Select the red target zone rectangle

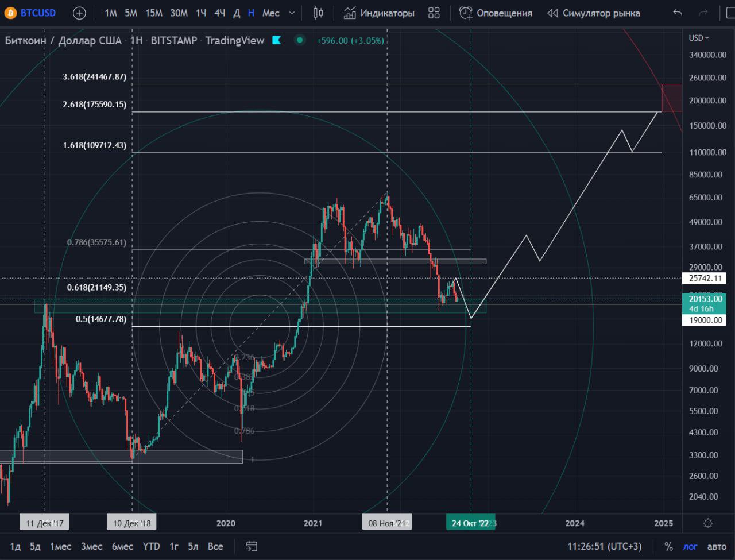tap(672, 98)
